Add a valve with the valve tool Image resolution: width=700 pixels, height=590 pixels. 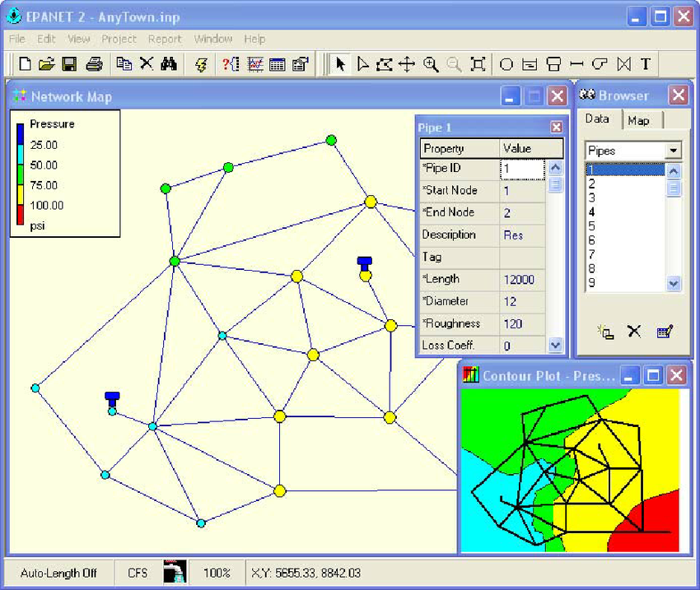[x=623, y=64]
